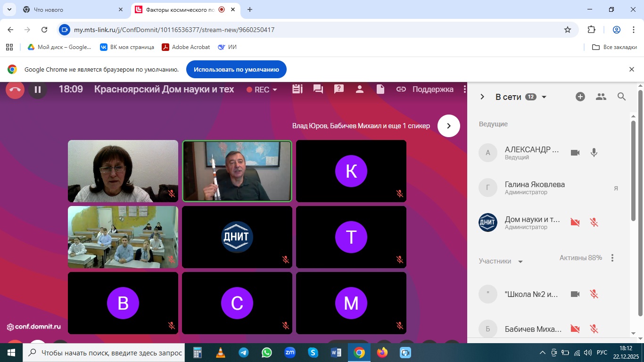Screen dimensions: 644x362
Task: Unmute microphone for "Школа №2 и..."
Action: (594, 294)
